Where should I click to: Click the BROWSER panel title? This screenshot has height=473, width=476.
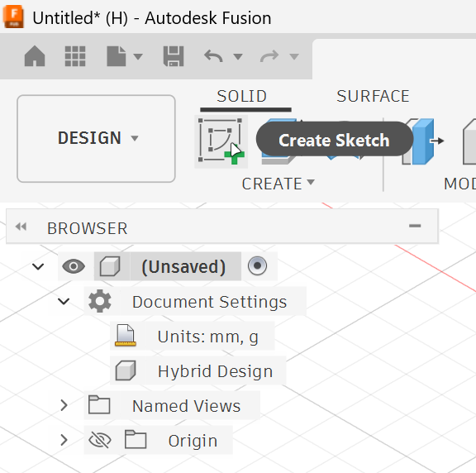[87, 228]
